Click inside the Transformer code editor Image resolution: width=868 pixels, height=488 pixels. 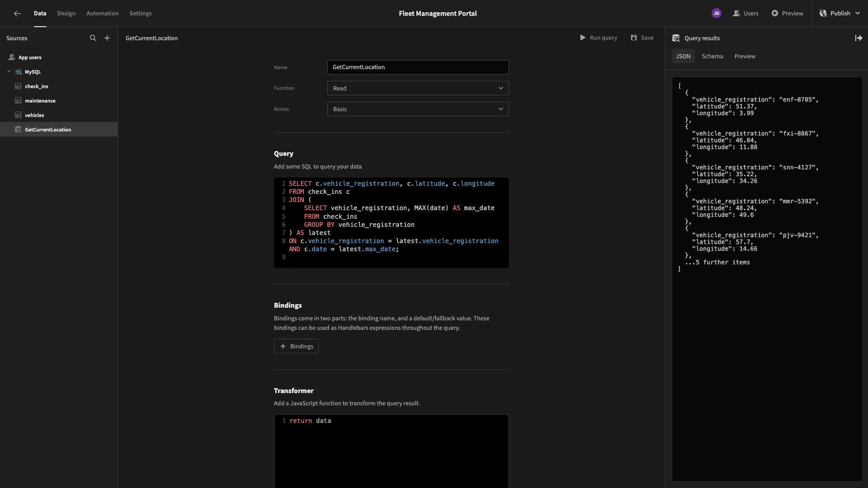tap(391, 451)
